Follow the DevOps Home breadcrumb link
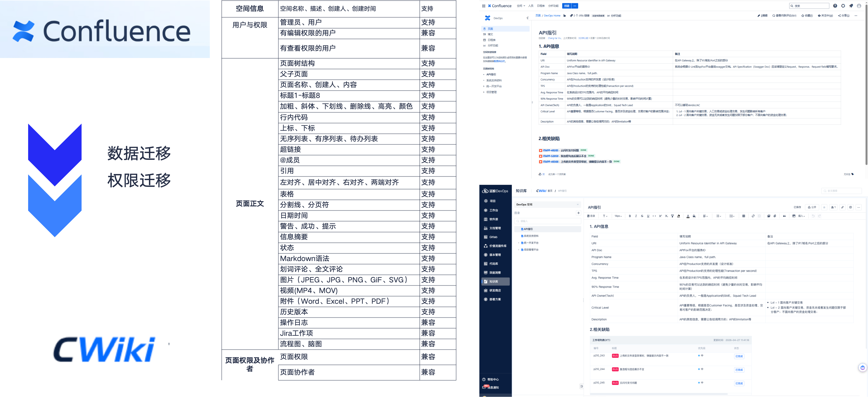Screen dimensions: 868x397 pos(552,15)
